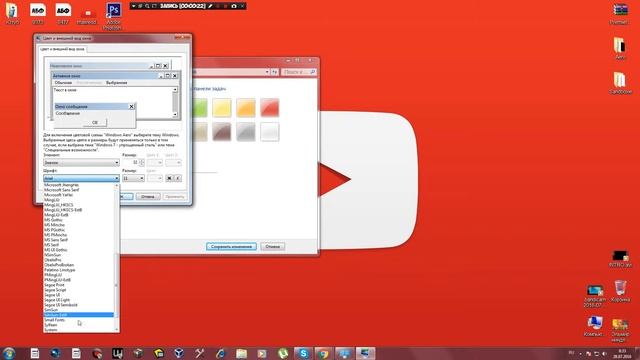Click the Отмена button in appearance dialog
The width and height of the screenshot is (640, 360).
(x=148, y=197)
